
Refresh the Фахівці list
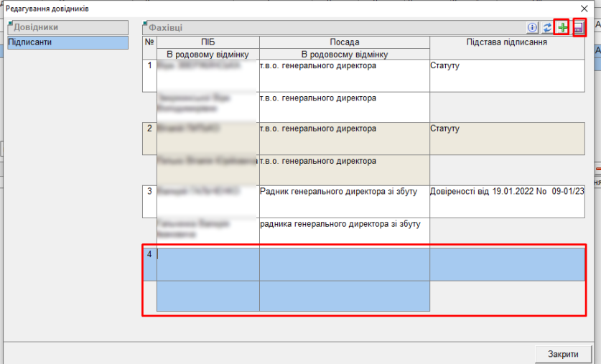pos(547,28)
